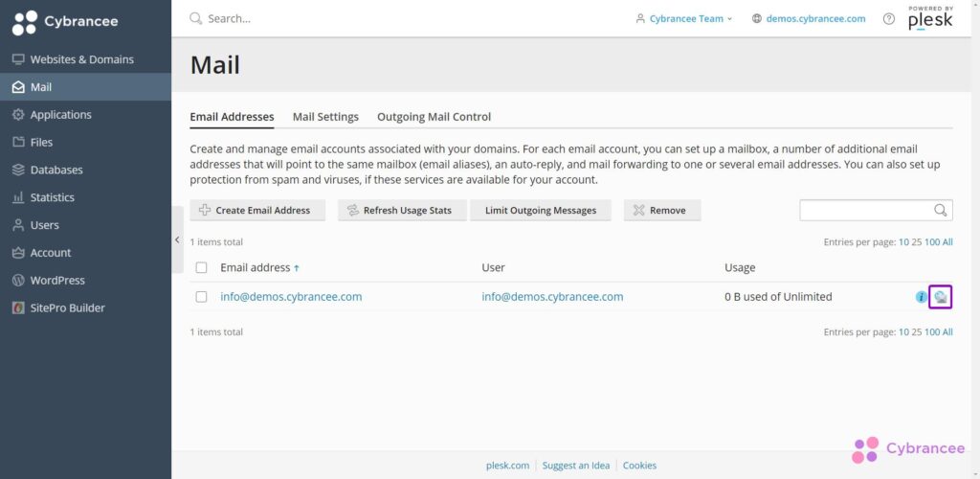This screenshot has height=479, width=980.
Task: Click the plesk.com footer link
Action: pyautogui.click(x=507, y=466)
